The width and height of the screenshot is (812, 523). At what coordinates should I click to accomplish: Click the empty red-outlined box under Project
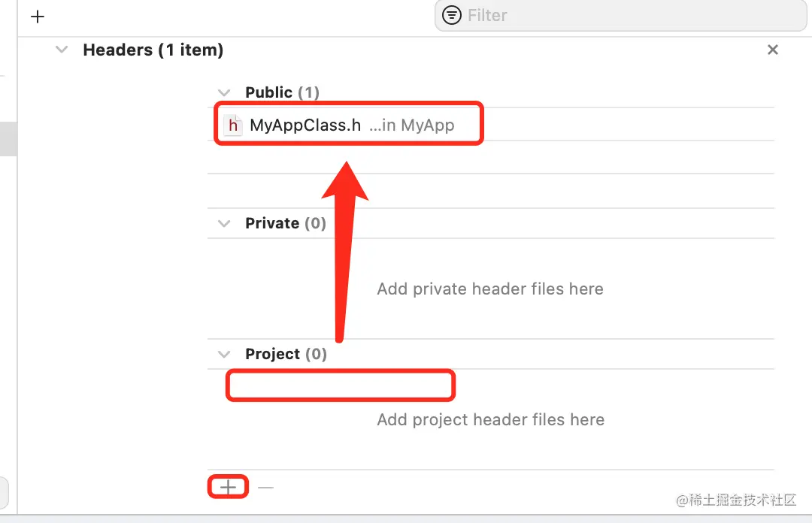click(341, 385)
